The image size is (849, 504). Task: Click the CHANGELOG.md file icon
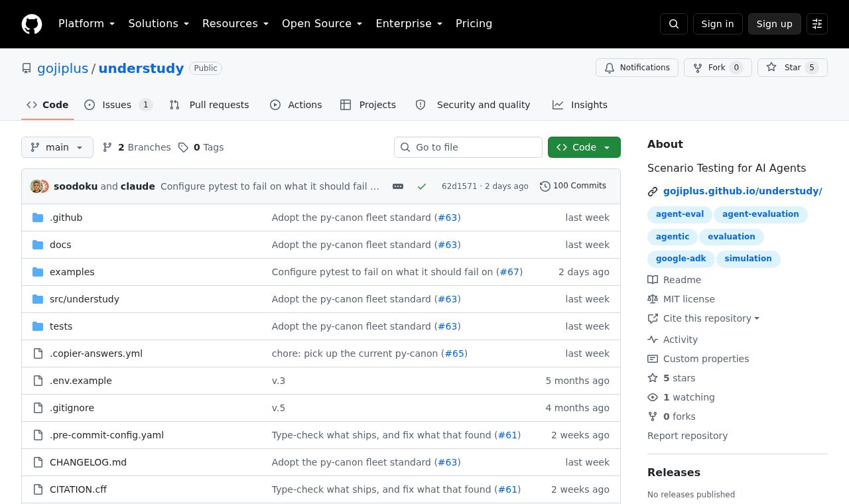(x=38, y=462)
